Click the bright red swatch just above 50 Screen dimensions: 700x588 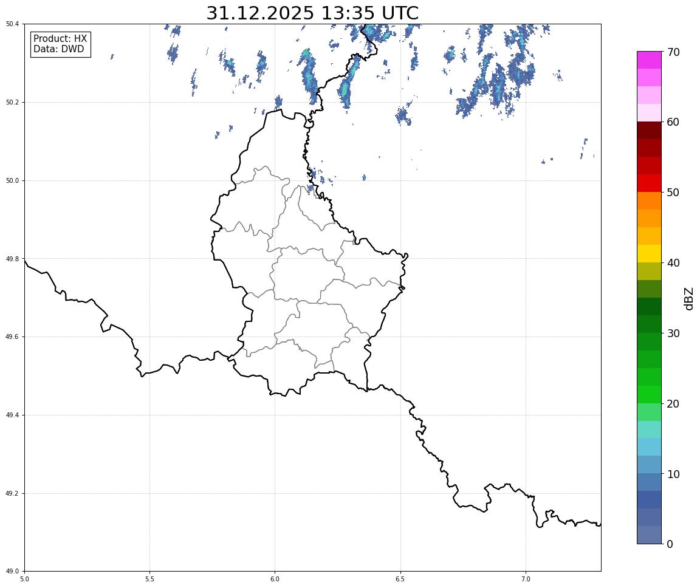pos(649,183)
